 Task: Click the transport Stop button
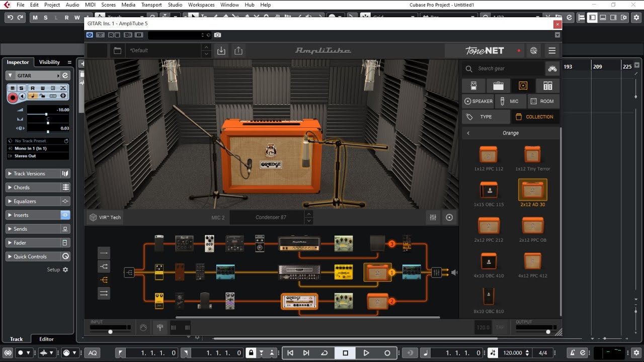(x=345, y=353)
